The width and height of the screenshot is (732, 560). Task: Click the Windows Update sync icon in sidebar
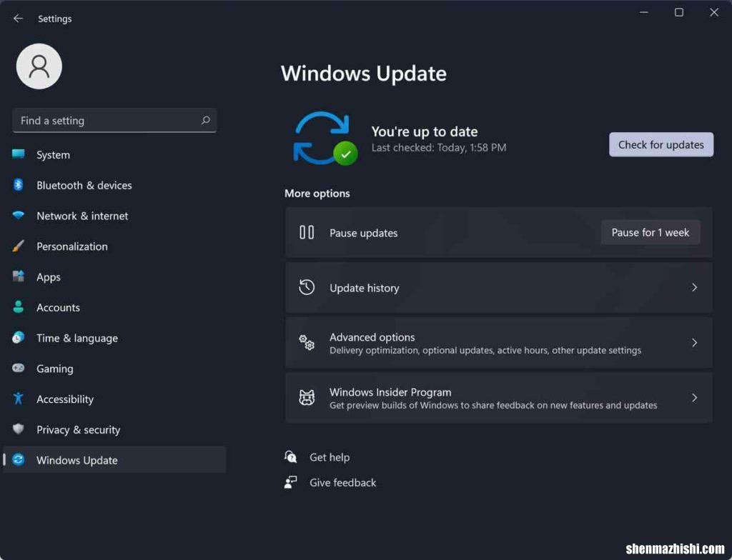coord(18,460)
